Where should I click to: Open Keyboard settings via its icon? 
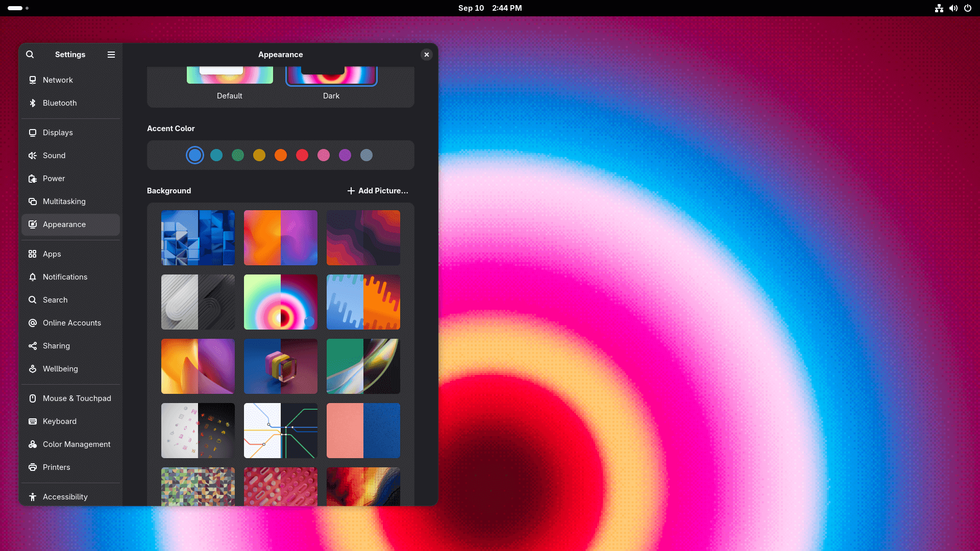tap(33, 421)
